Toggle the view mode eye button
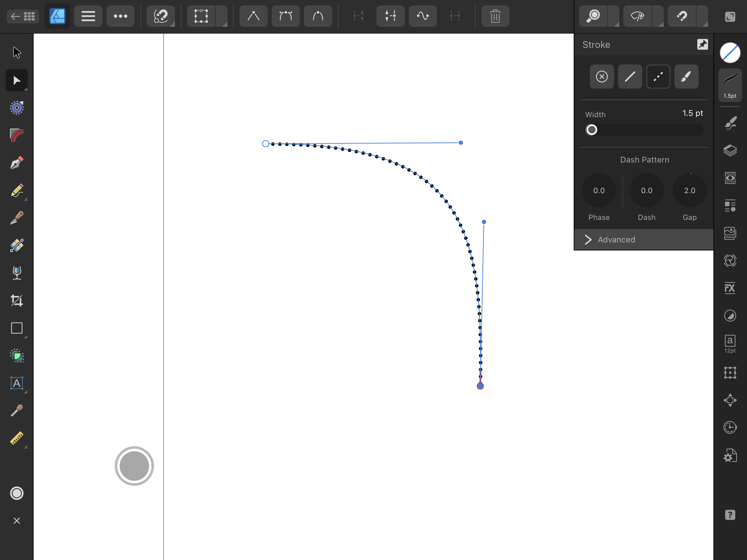This screenshot has width=747, height=560. [638, 16]
